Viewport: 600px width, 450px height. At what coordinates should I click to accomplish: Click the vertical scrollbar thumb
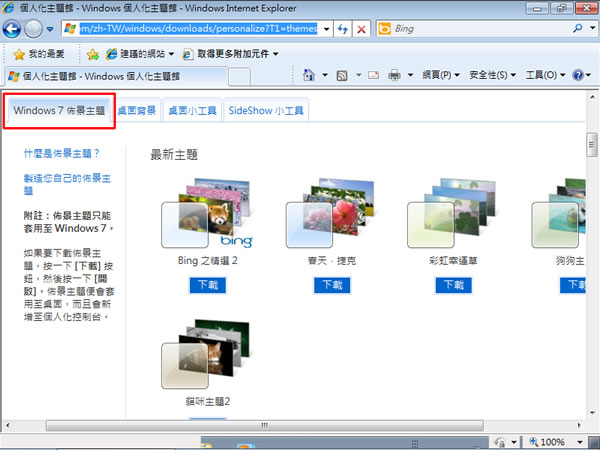[592, 145]
